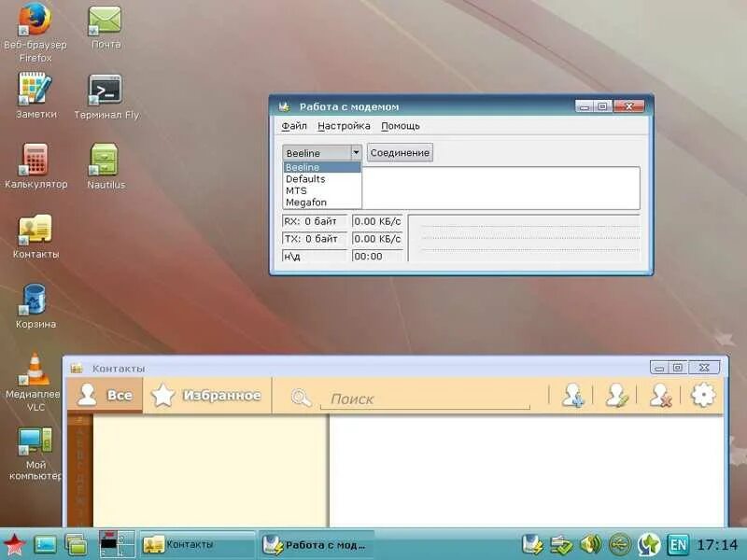Open the Настройка menu
The height and width of the screenshot is (560, 747).
tap(344, 126)
